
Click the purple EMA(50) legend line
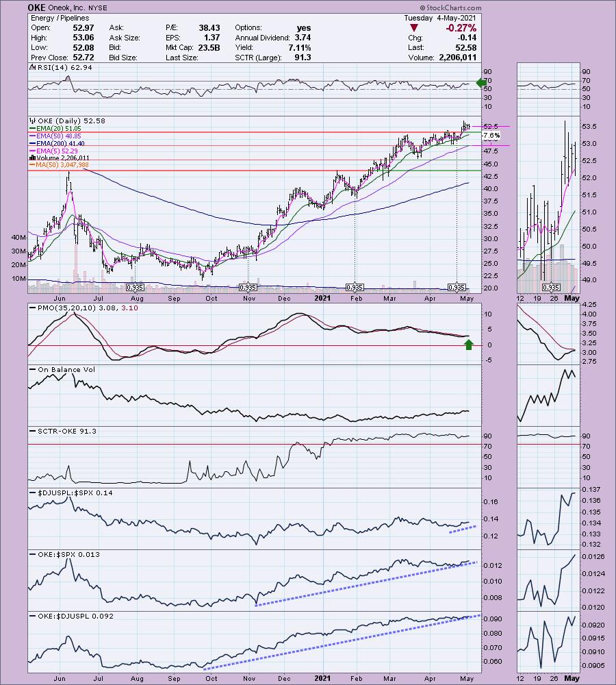tap(32, 136)
